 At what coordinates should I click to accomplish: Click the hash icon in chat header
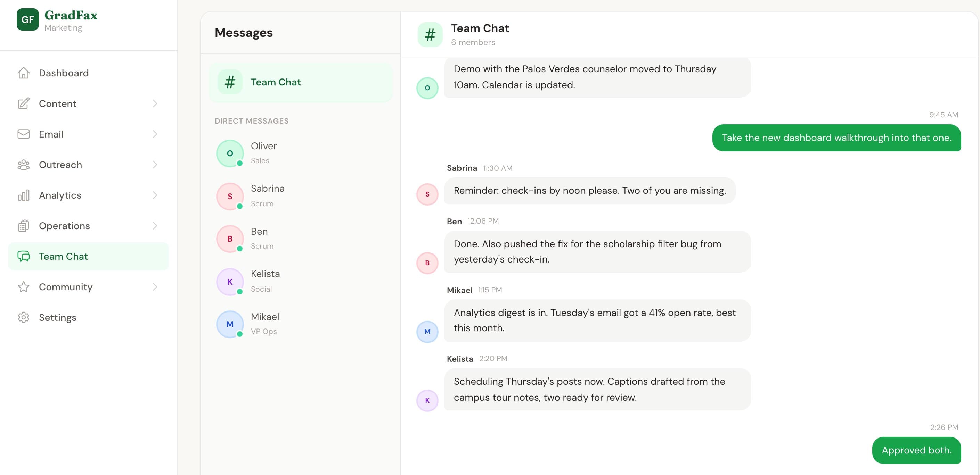pyautogui.click(x=430, y=35)
